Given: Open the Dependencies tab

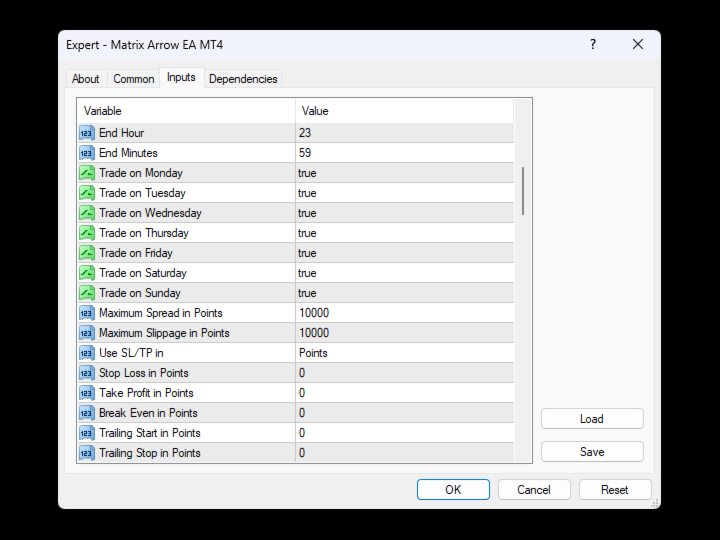Looking at the screenshot, I should [x=244, y=79].
